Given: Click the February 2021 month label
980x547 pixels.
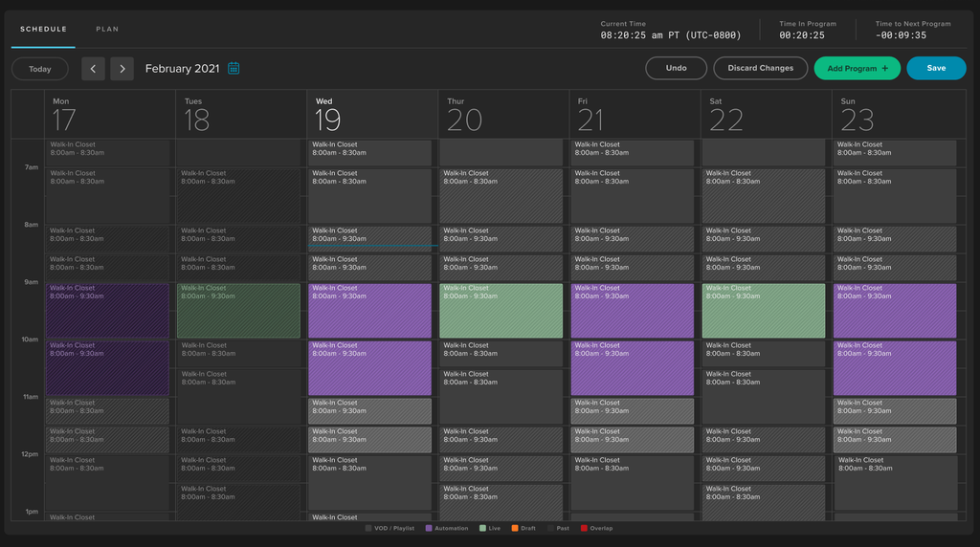Looking at the screenshot, I should tap(183, 69).
